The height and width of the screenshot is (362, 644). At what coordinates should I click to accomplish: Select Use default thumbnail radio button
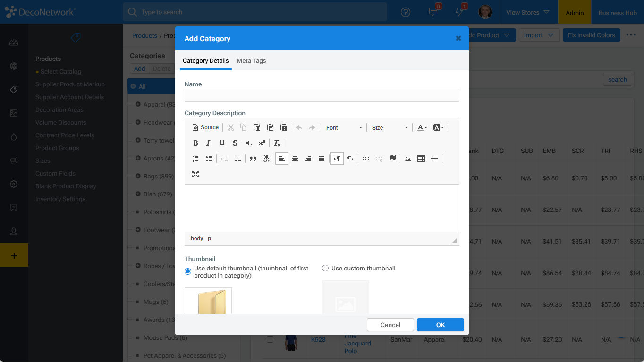click(188, 271)
